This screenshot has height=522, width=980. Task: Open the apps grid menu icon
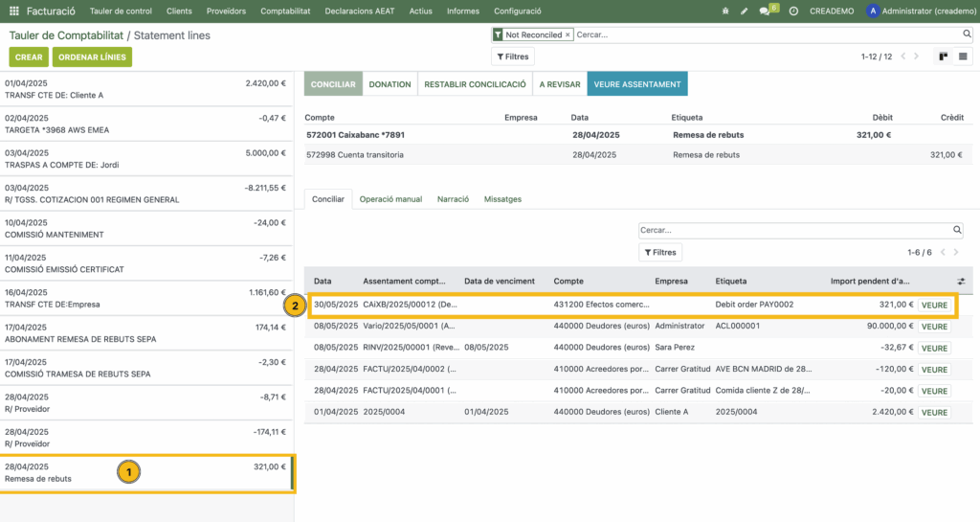pos(13,11)
